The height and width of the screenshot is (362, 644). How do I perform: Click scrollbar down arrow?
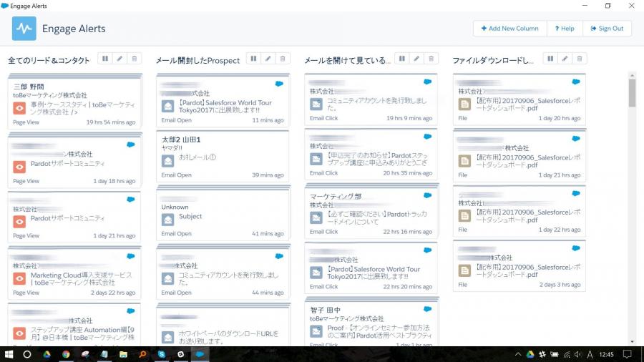click(632, 341)
